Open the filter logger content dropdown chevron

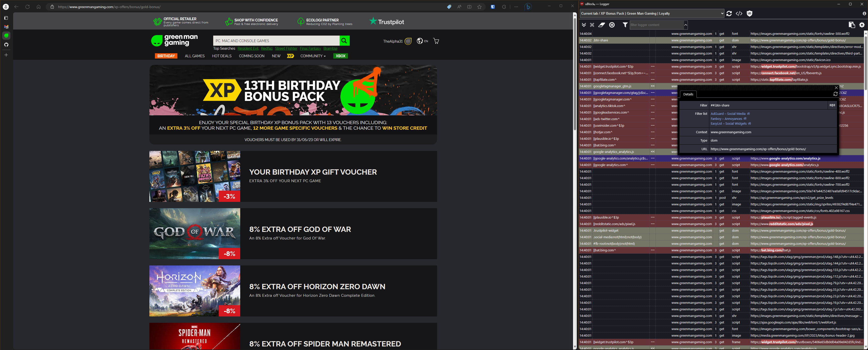coord(685,24)
